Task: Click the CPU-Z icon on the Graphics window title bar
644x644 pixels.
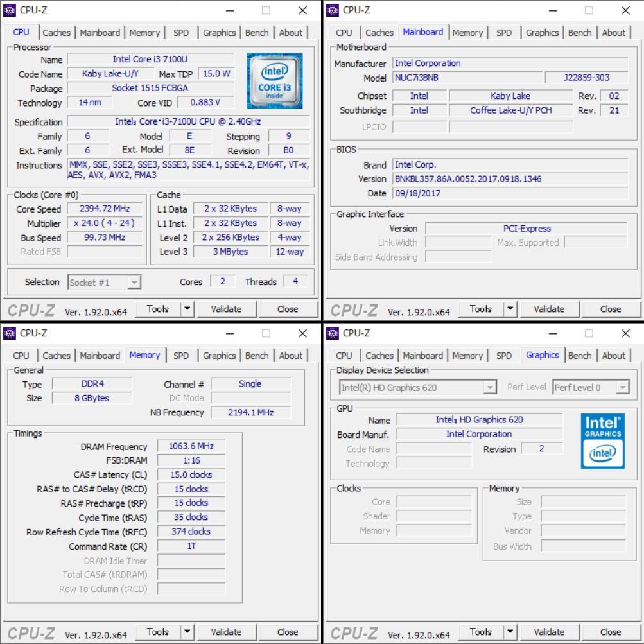Action: click(332, 333)
